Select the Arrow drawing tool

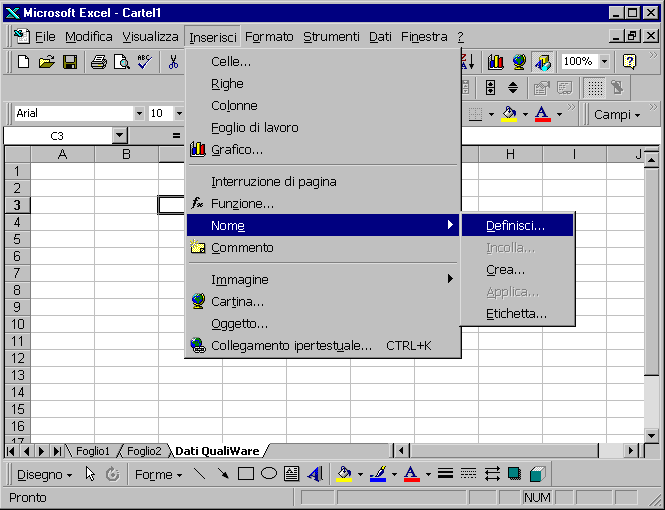click(223, 474)
